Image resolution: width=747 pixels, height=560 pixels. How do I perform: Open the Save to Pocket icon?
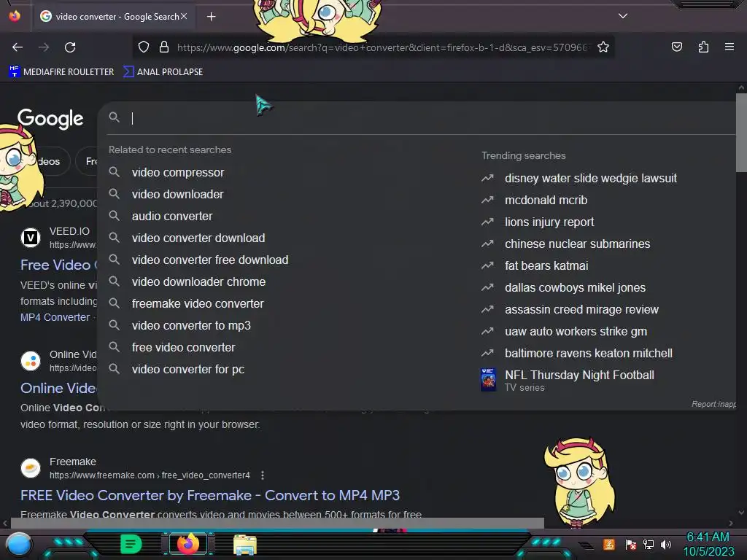676,47
